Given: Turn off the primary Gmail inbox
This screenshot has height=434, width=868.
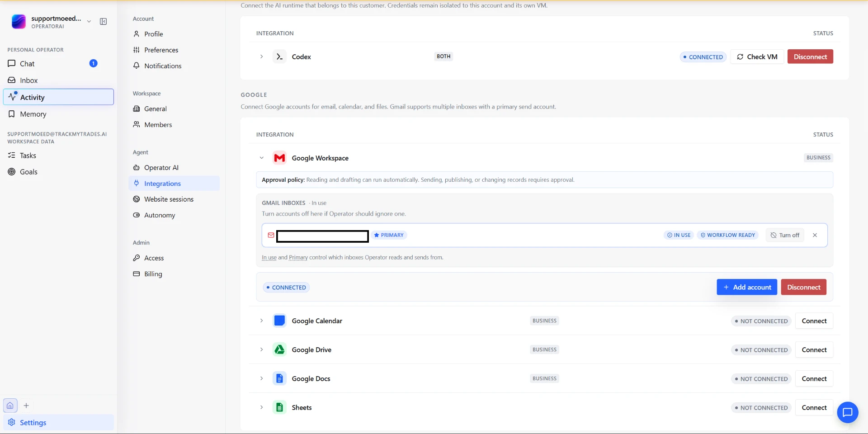Looking at the screenshot, I should pos(785,235).
